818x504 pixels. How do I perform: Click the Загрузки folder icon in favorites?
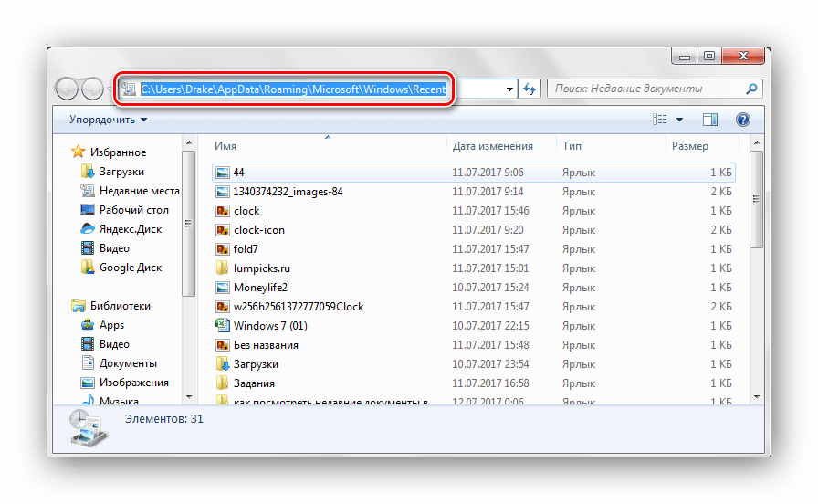pos(87,171)
